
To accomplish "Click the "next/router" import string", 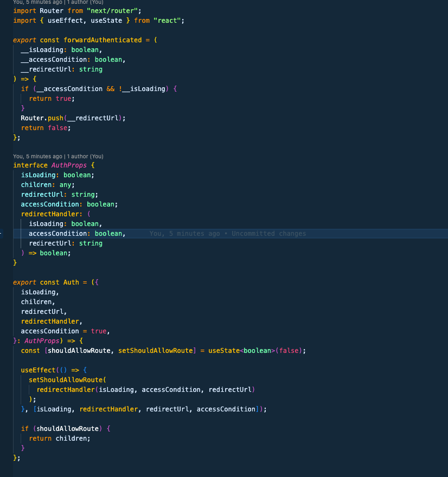I will tap(112, 11).
